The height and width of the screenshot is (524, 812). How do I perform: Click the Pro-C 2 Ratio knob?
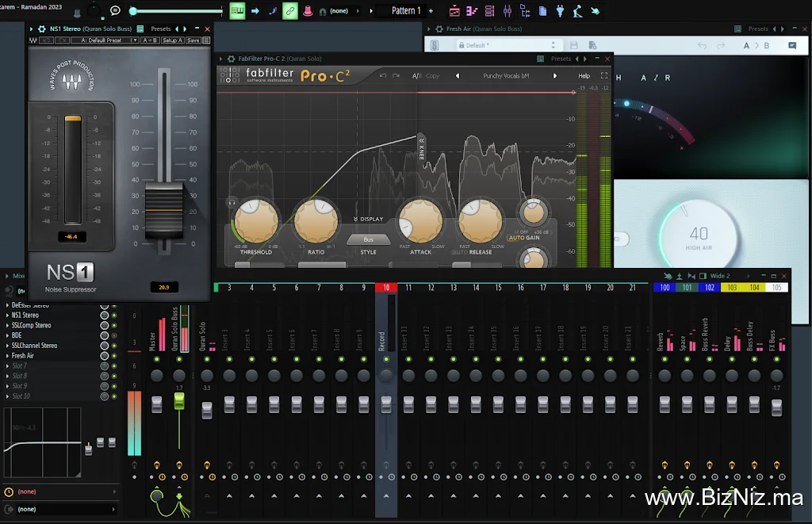pos(316,220)
